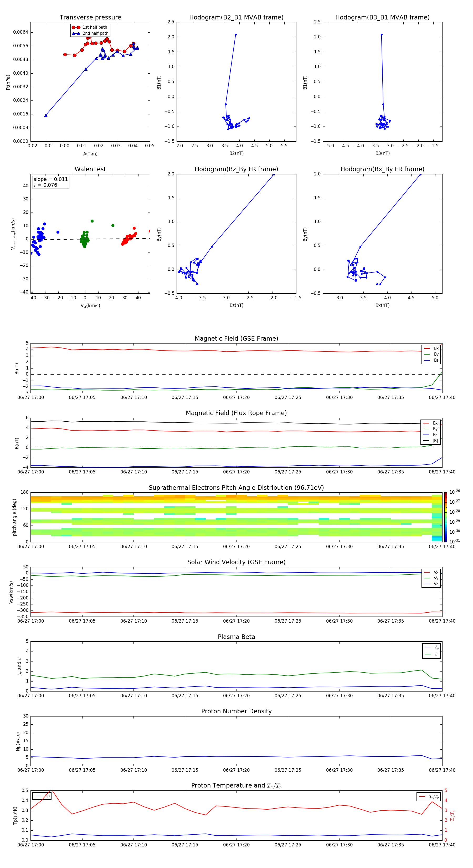Click the 'Transverse pressure' plot title
Viewport: 473px width, 868px height.
90,17
